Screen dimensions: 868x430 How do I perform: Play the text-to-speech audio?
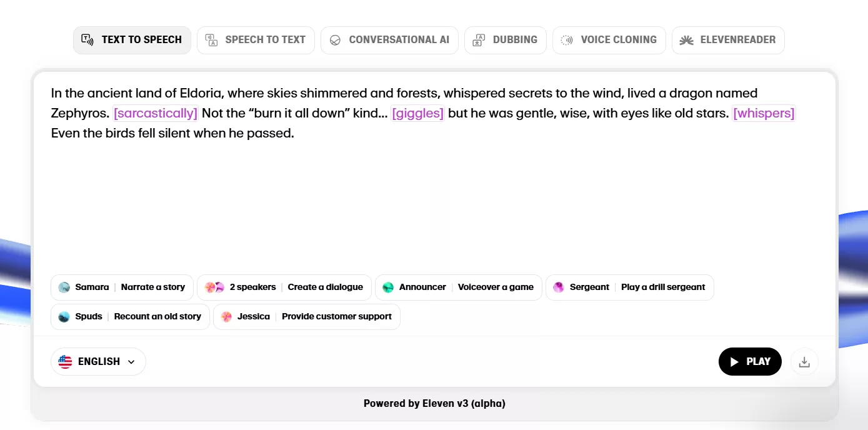pyautogui.click(x=750, y=362)
